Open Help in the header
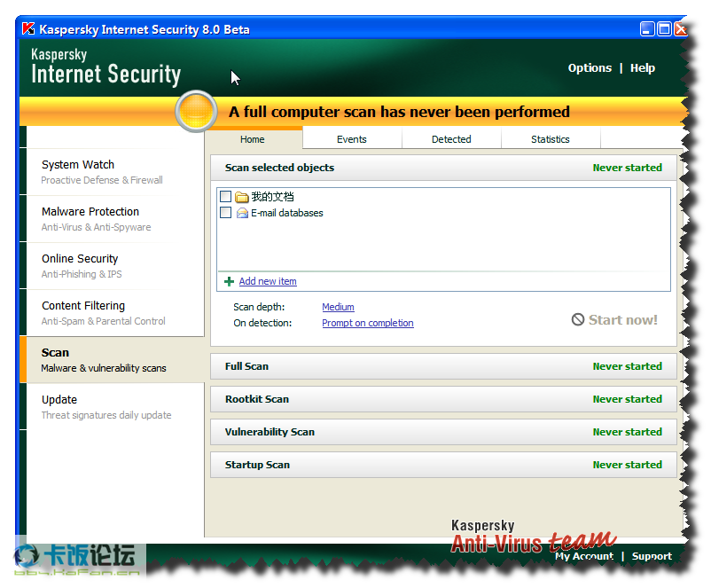The image size is (711, 588). click(x=643, y=68)
